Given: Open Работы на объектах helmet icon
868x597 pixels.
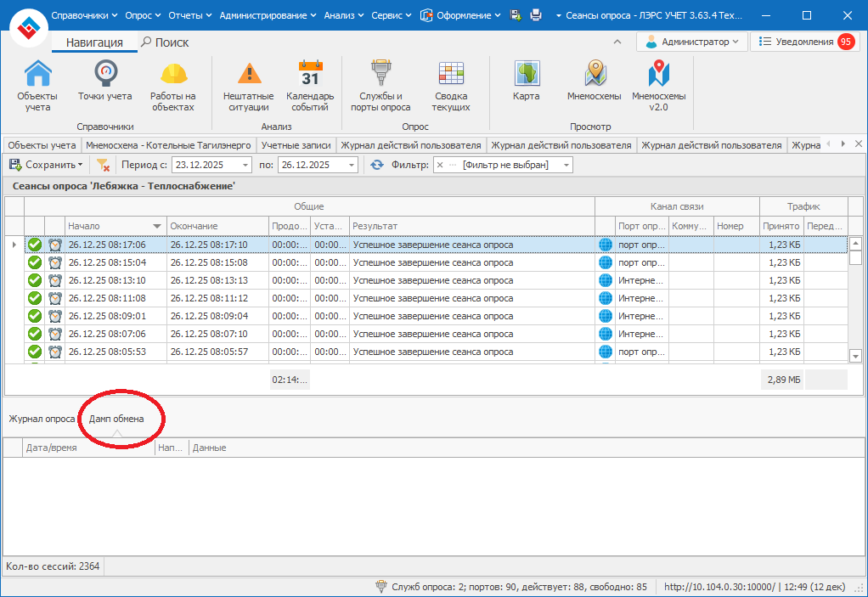Looking at the screenshot, I should pos(173,86).
